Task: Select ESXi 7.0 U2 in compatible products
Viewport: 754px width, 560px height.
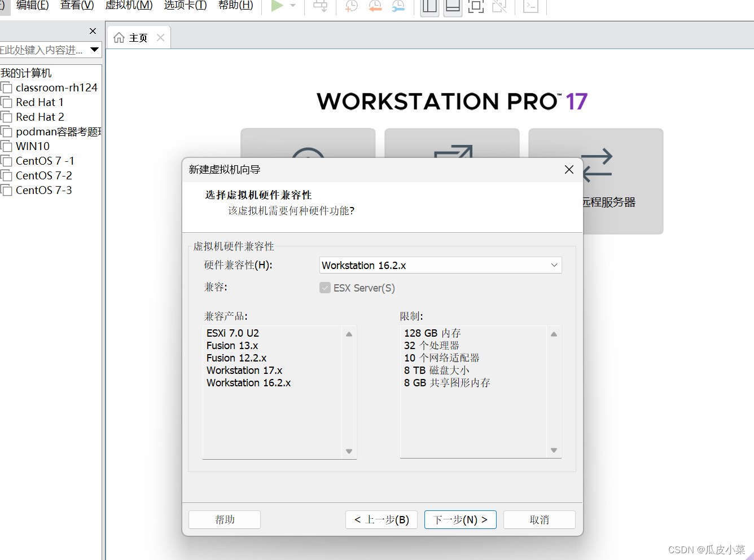Action: pos(233,333)
